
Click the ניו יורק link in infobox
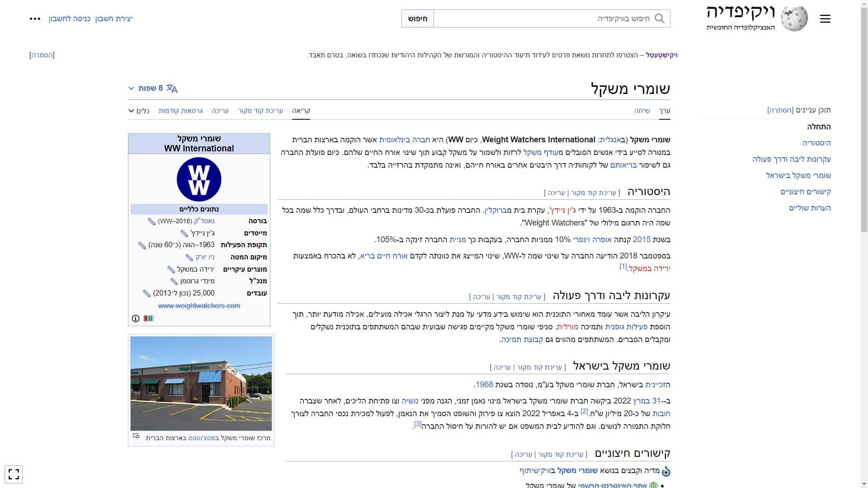coord(205,257)
